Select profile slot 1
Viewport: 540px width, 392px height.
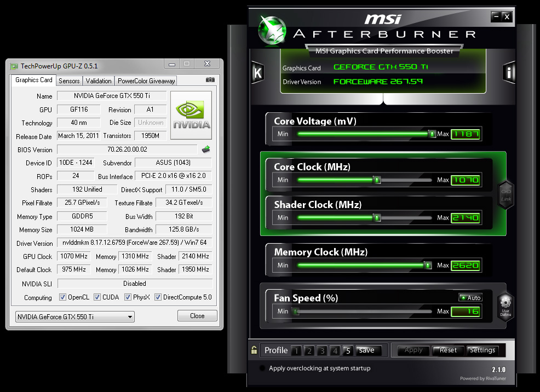click(x=296, y=351)
